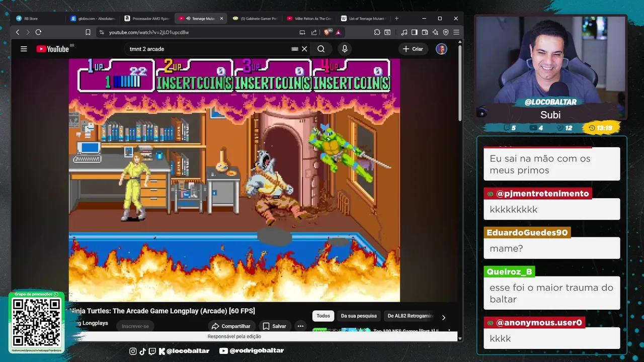Select chat username Queiroz_B

click(x=509, y=271)
